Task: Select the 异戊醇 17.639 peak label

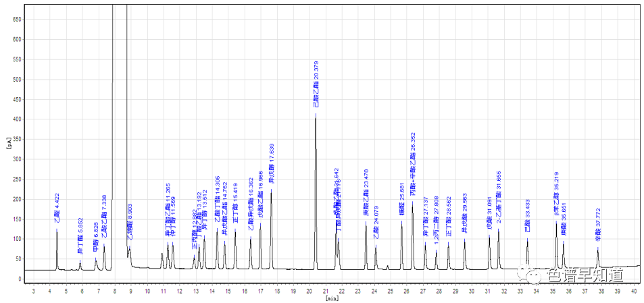Action: (272, 163)
